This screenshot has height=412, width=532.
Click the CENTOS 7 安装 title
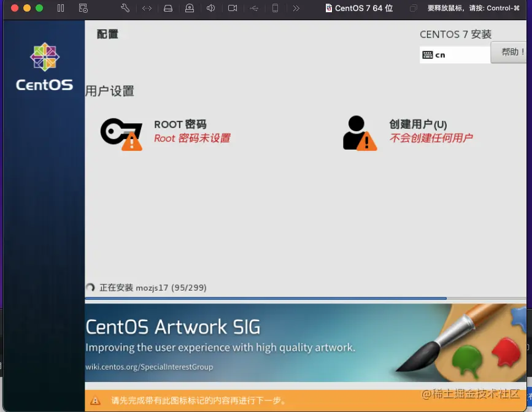456,34
